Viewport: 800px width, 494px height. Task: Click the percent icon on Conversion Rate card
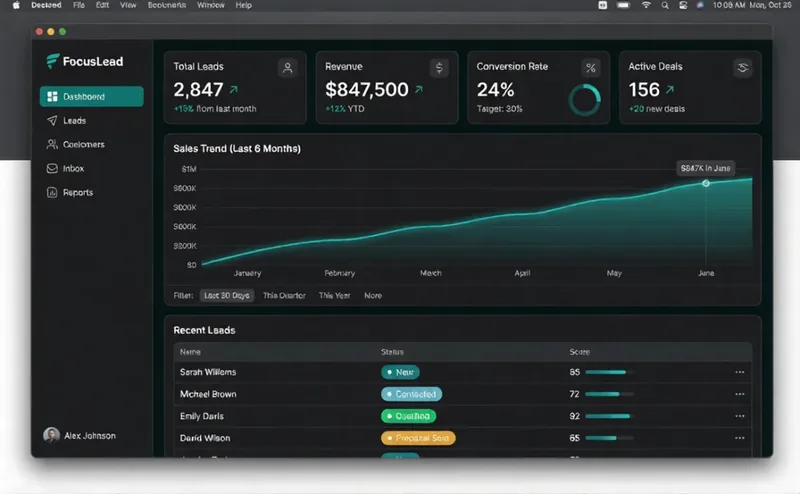coord(591,68)
